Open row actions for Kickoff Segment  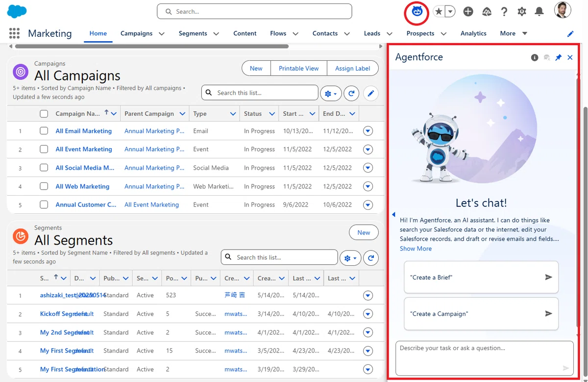pyautogui.click(x=368, y=314)
